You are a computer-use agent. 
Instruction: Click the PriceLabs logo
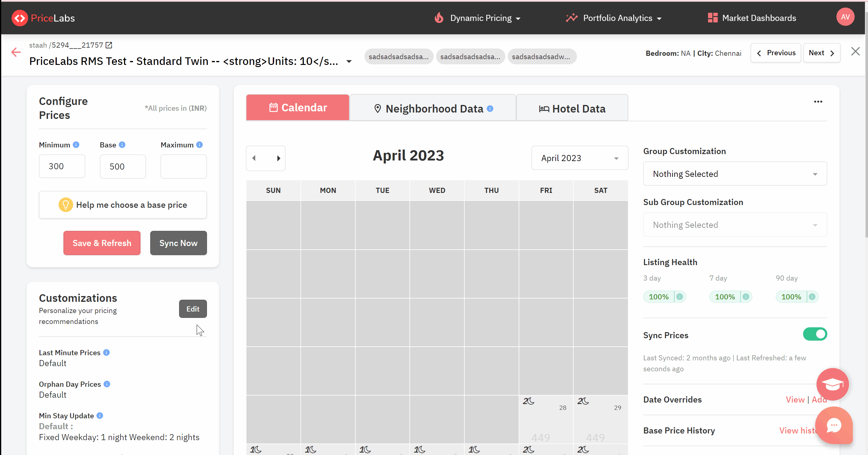(43, 18)
